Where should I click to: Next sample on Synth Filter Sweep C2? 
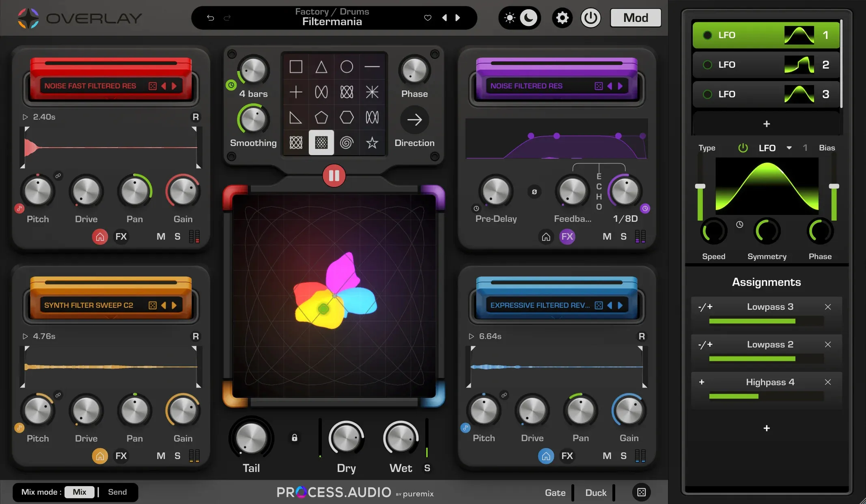174,305
